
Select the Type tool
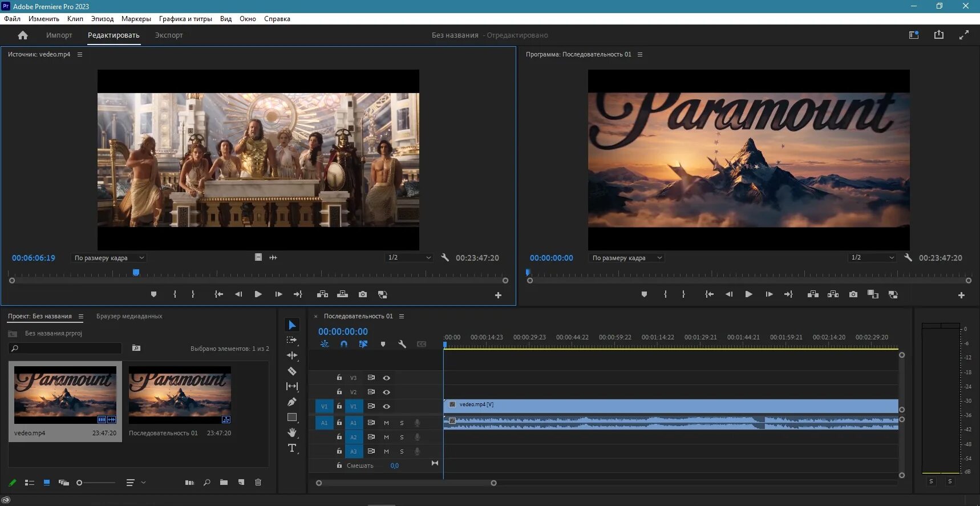[x=292, y=448]
